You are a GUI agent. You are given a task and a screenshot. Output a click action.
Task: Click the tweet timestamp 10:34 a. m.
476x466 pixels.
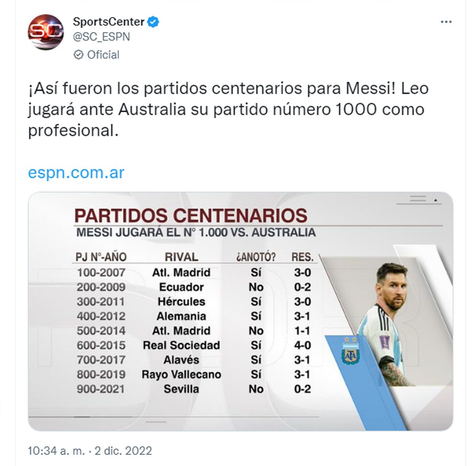click(56, 451)
